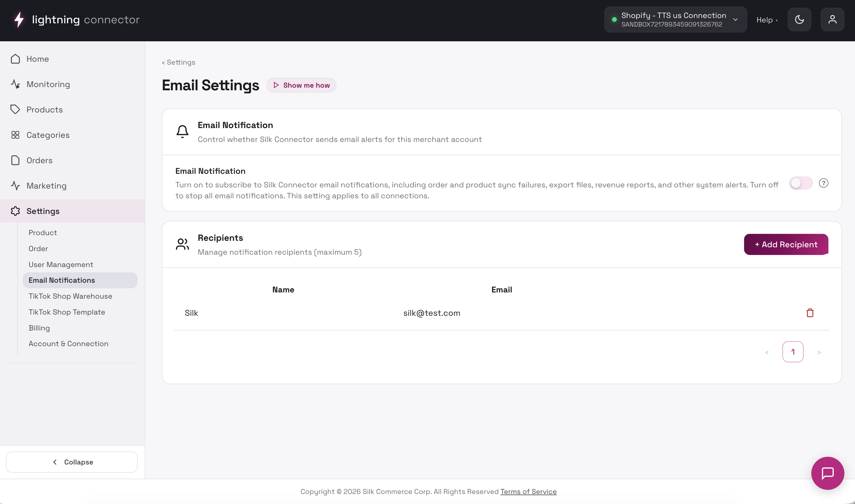This screenshot has width=855, height=504.
Task: Click the Marketing pulse icon
Action: pos(15,185)
